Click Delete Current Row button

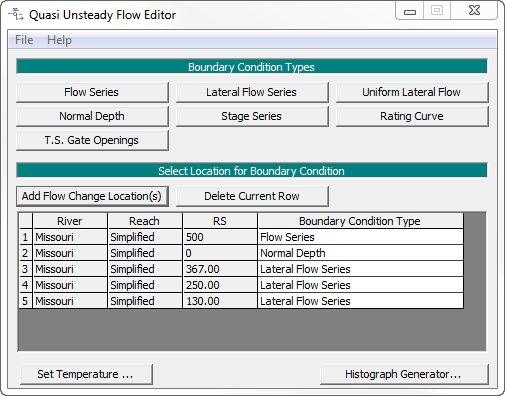252,196
